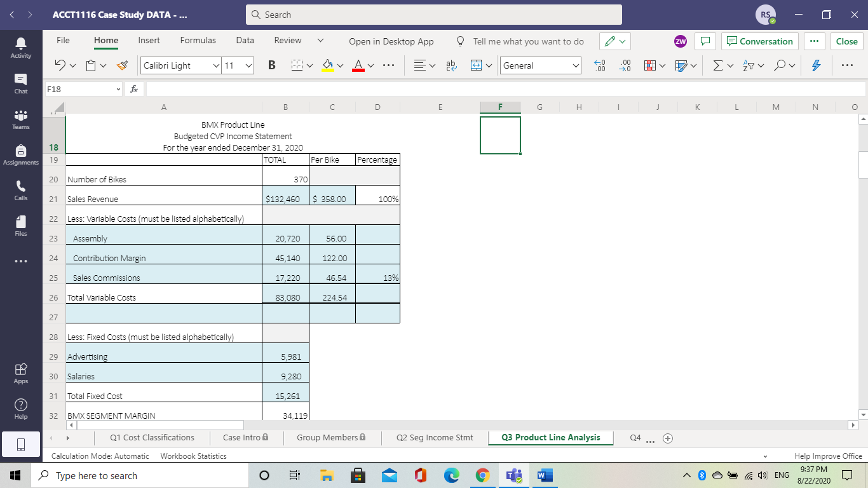Click the Ideas lightning icon
The image size is (868, 488).
pos(816,65)
